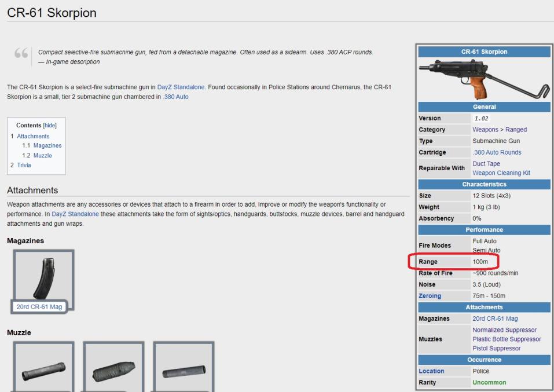Open the DayZ Standalone link in intro paragraph

[x=181, y=87]
